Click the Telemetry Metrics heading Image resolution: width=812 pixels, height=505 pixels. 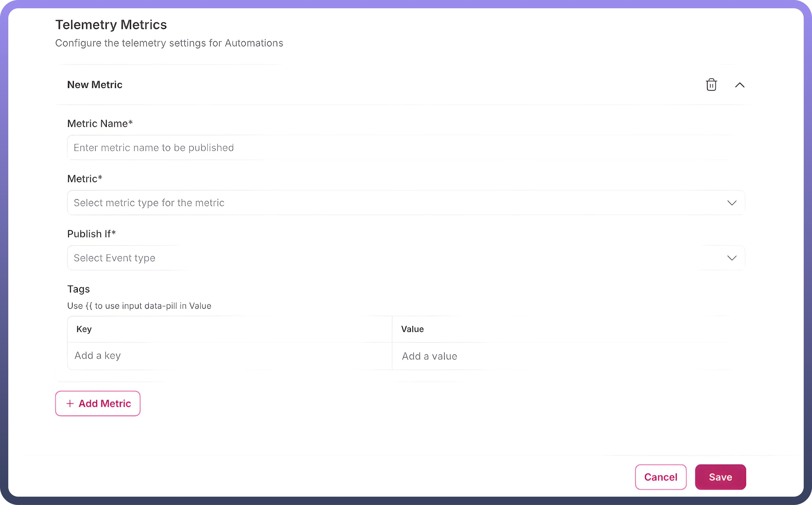(111, 25)
